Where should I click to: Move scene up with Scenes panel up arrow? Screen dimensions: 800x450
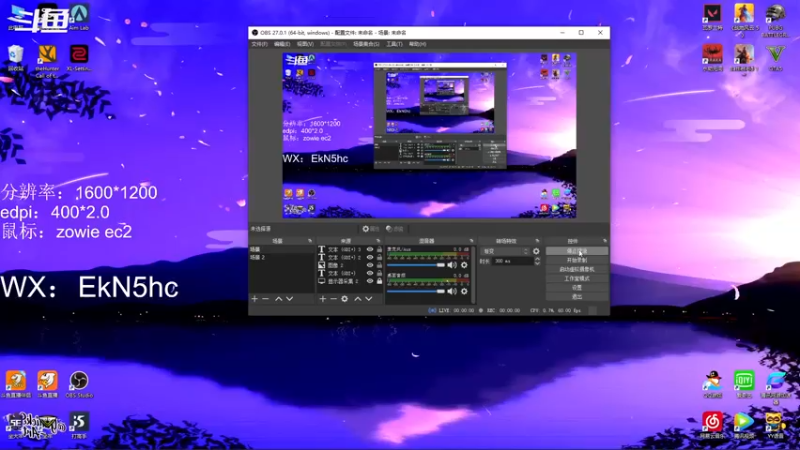coord(279,298)
